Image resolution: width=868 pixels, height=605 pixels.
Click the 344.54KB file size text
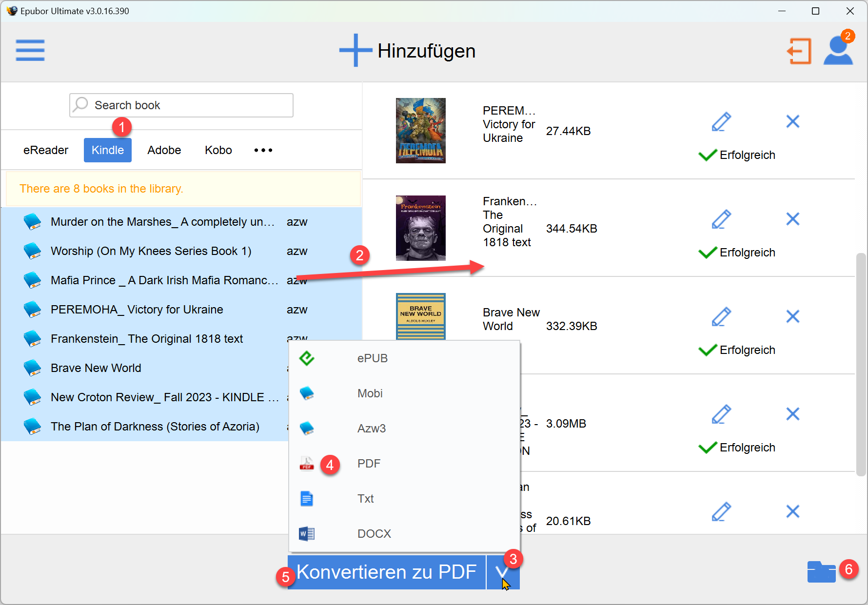click(x=572, y=229)
